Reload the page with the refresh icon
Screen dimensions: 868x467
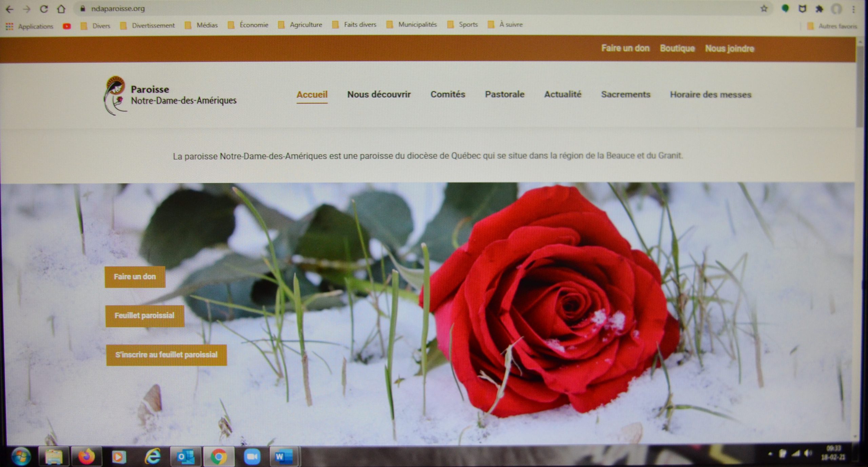click(x=44, y=9)
